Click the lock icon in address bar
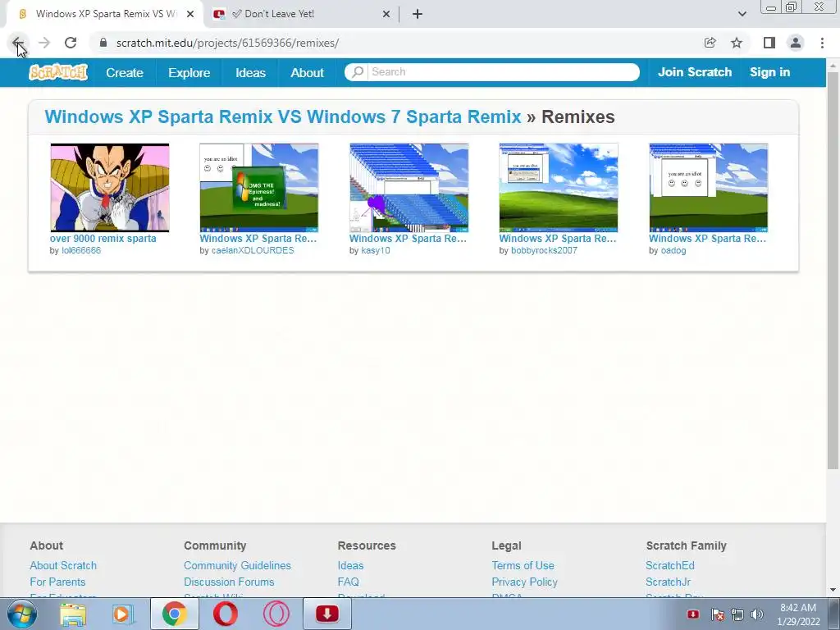Image resolution: width=840 pixels, height=630 pixels. [x=103, y=43]
